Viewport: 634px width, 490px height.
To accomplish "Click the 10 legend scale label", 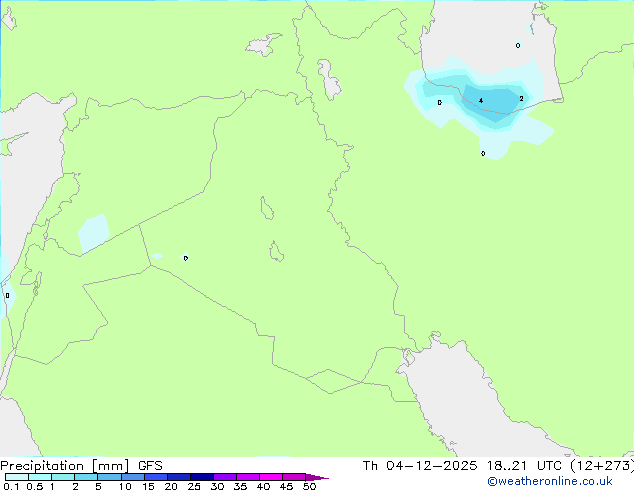I will [x=125, y=486].
